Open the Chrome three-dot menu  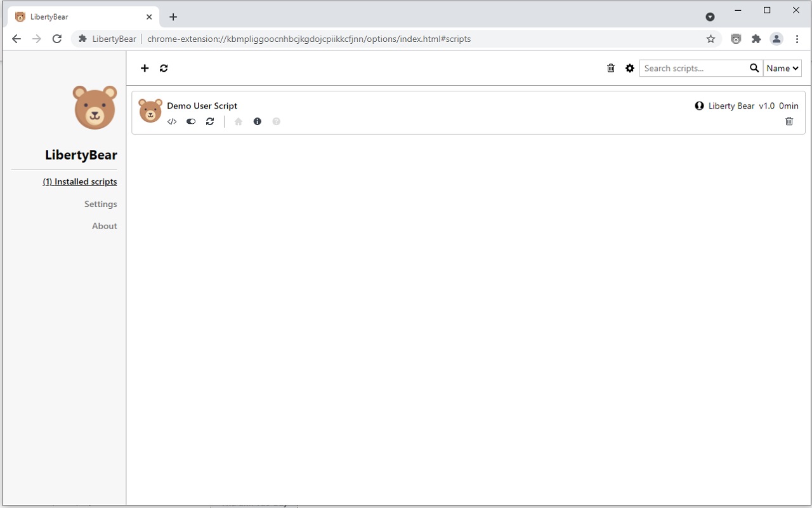pos(797,39)
